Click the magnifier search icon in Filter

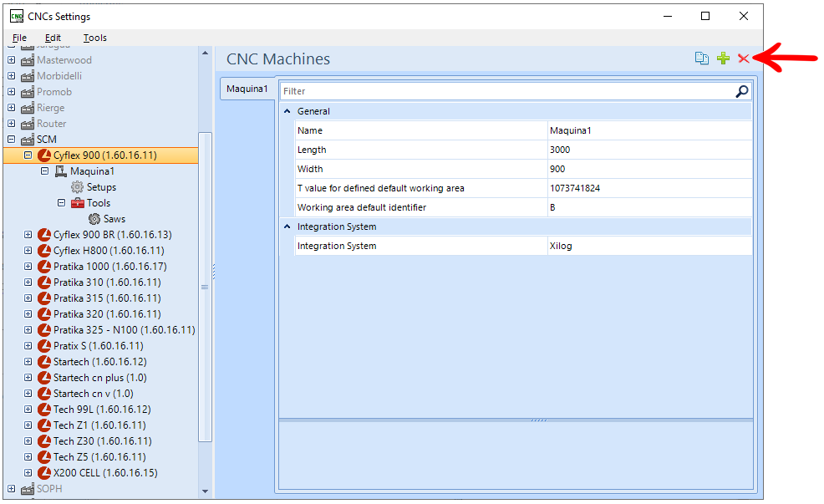pos(741,91)
